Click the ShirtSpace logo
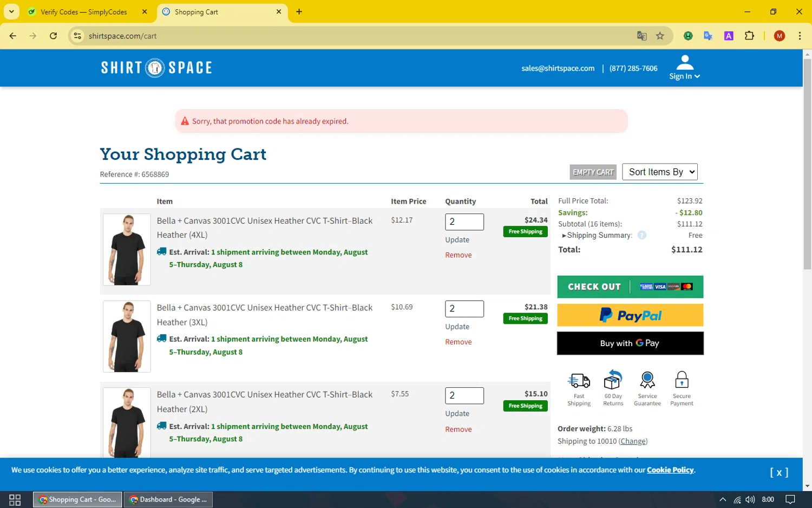The height and width of the screenshot is (508, 812). [x=156, y=68]
